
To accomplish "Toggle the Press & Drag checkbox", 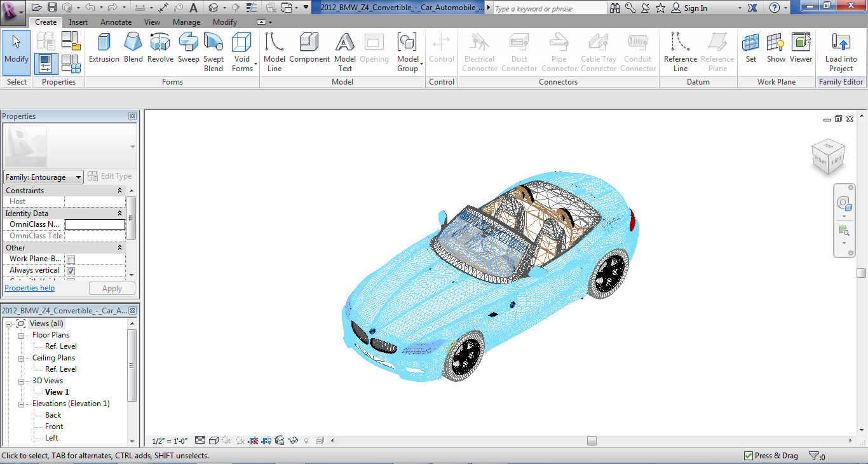I will (749, 456).
